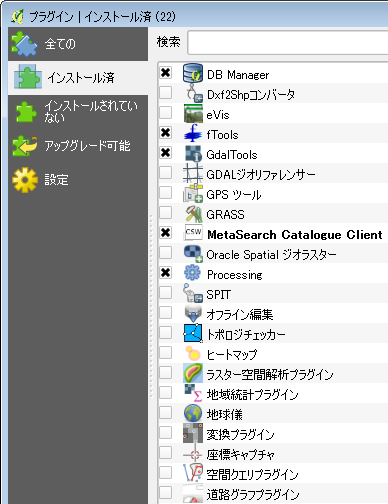
Task: Click the fTools plugin icon
Action: [193, 133]
